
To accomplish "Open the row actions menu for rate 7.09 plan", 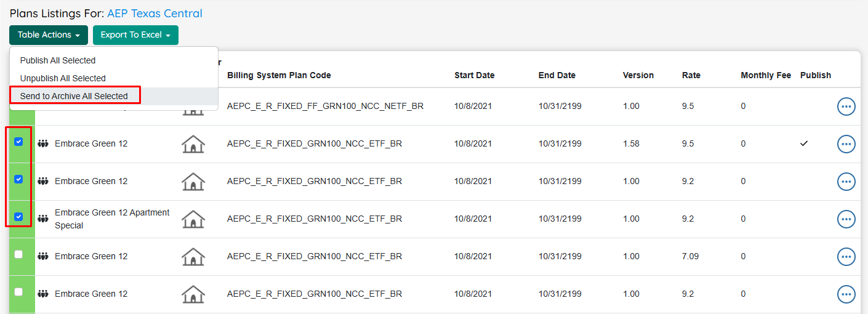I will tap(846, 257).
